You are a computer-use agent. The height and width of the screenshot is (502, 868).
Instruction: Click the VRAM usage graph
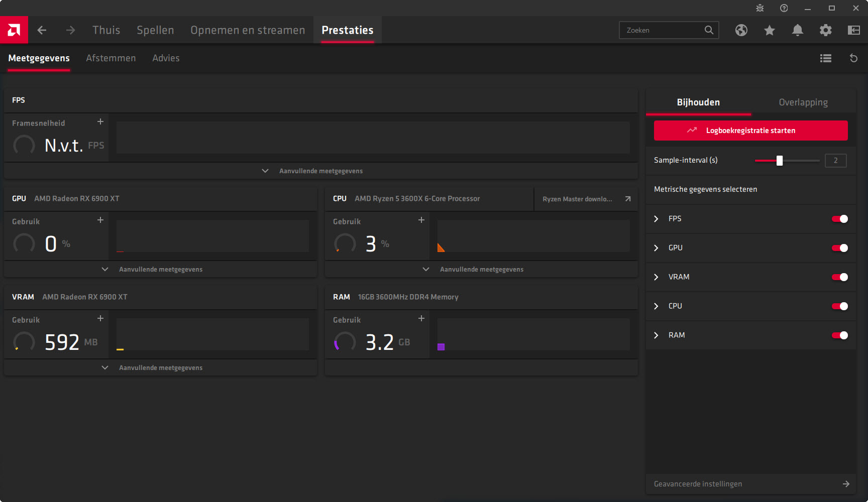tap(212, 334)
